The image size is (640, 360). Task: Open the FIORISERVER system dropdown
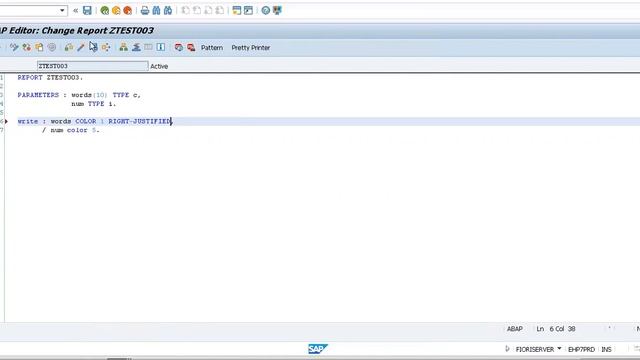pos(559,349)
